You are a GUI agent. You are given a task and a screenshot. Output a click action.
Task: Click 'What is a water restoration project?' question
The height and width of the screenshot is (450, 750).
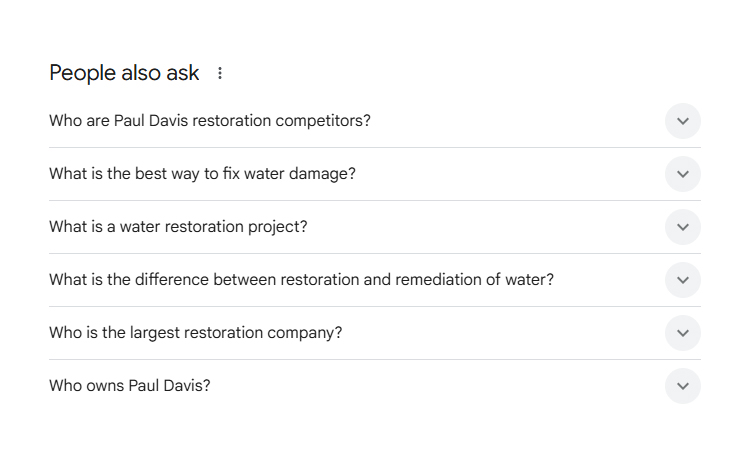pyautogui.click(x=178, y=227)
